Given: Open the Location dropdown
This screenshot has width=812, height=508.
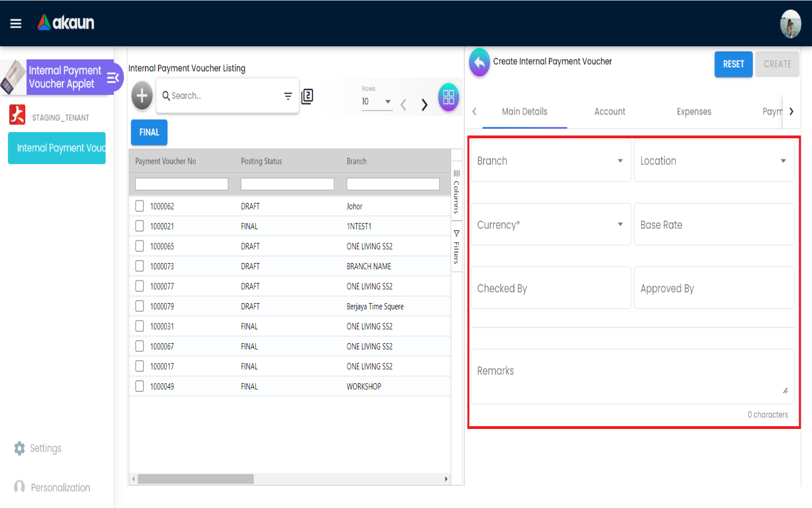Looking at the screenshot, I should coord(713,161).
